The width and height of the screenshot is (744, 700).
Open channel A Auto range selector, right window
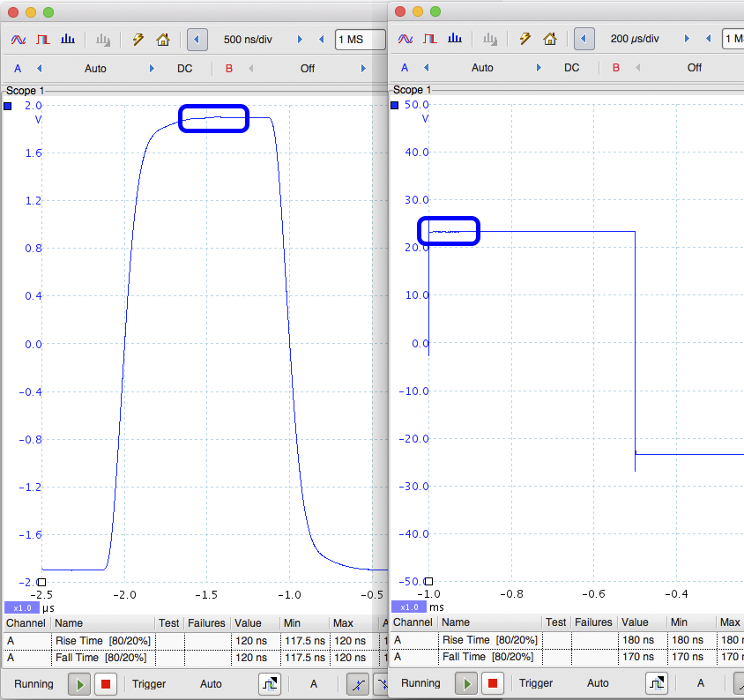(x=482, y=67)
